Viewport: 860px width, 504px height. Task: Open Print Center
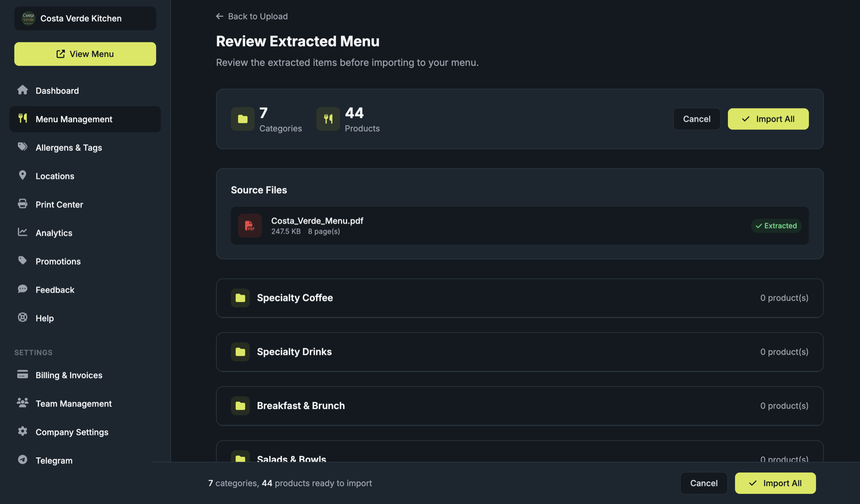[85, 205]
